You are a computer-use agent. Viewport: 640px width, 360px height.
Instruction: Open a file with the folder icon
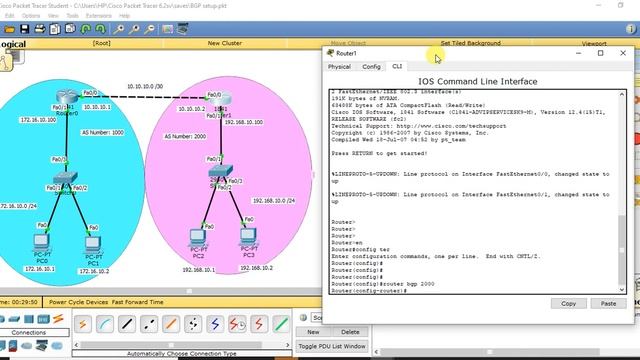(x=9, y=29)
